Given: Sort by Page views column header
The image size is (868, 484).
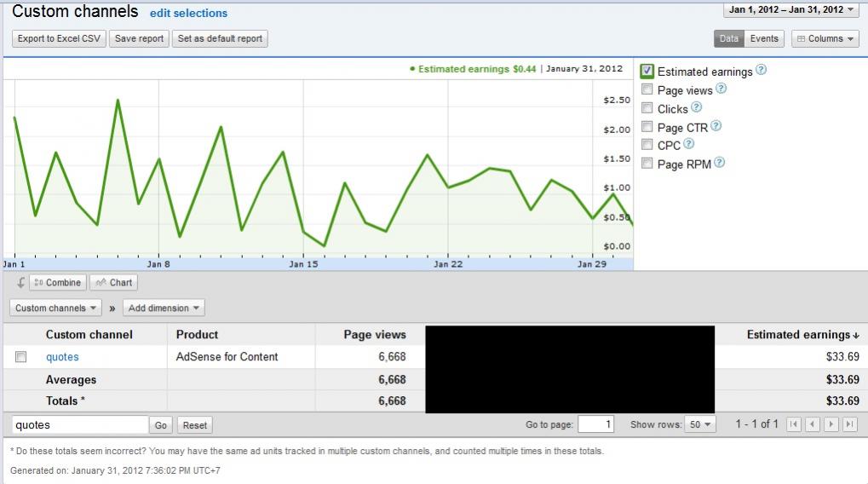Looking at the screenshot, I should click(x=375, y=335).
